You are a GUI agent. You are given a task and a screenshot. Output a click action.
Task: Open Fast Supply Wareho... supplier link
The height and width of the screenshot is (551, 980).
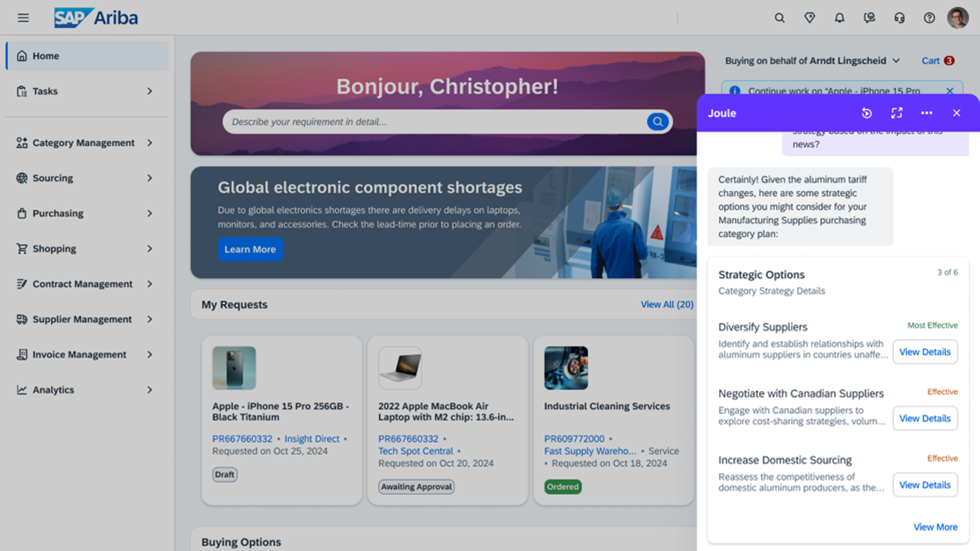coord(590,451)
